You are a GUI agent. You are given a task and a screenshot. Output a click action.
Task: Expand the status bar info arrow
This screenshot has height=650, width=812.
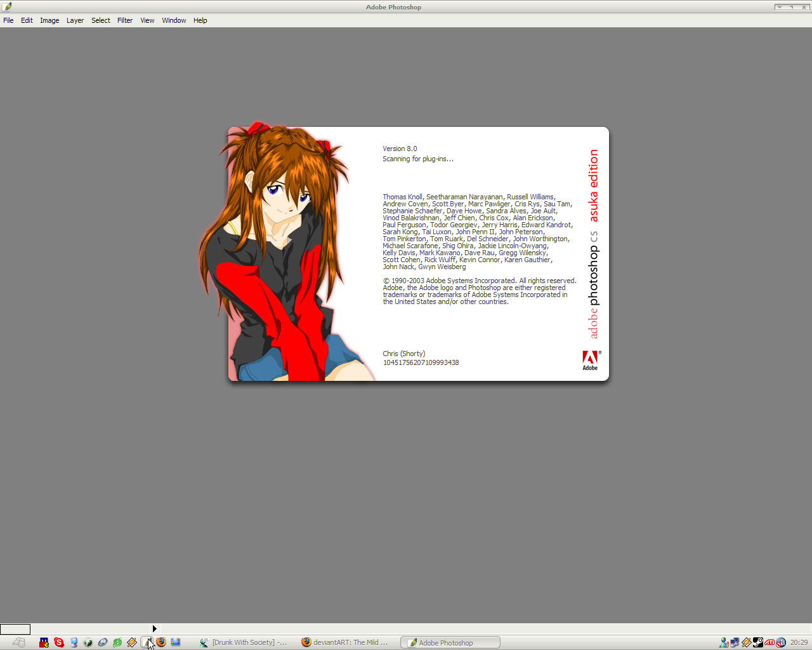coord(154,629)
